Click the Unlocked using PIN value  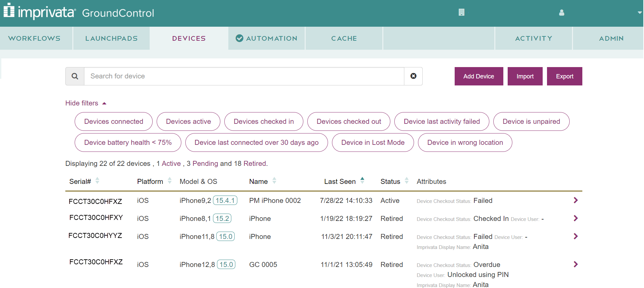pyautogui.click(x=478, y=275)
